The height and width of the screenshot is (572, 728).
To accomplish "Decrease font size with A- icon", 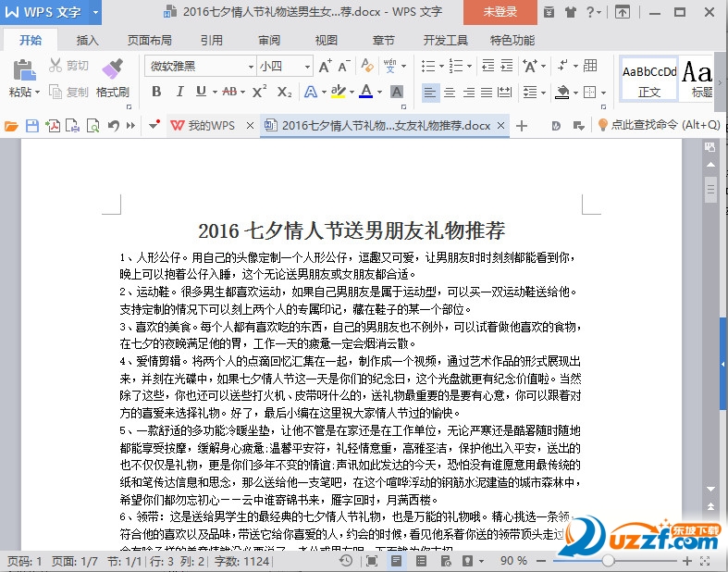I will 343,66.
